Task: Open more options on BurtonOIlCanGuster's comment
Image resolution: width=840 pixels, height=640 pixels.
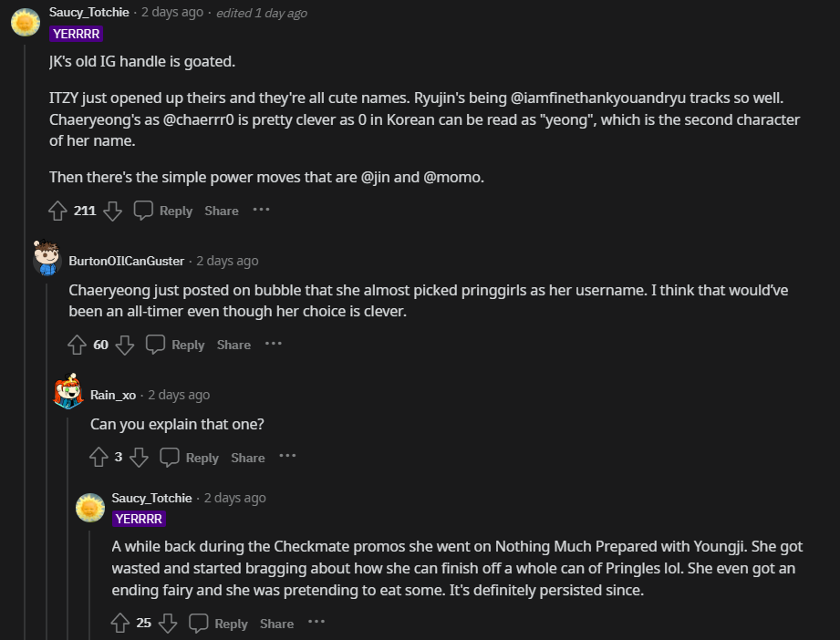Action: (x=274, y=344)
